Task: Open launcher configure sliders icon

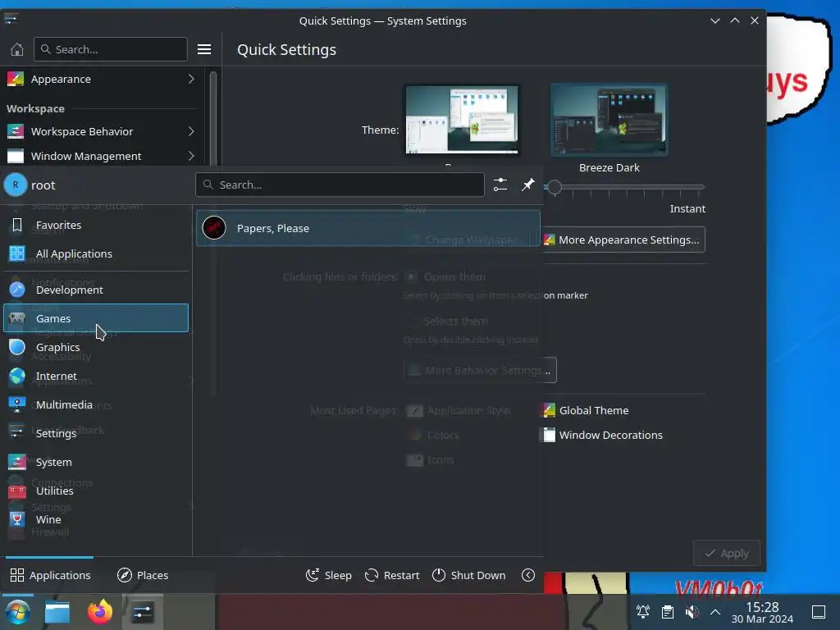Action: [x=500, y=185]
